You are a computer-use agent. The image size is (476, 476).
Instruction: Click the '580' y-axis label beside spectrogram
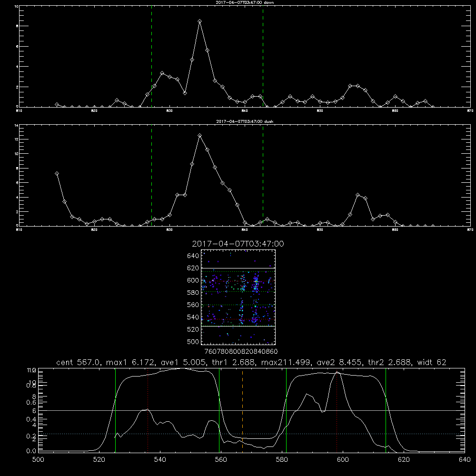193,293
